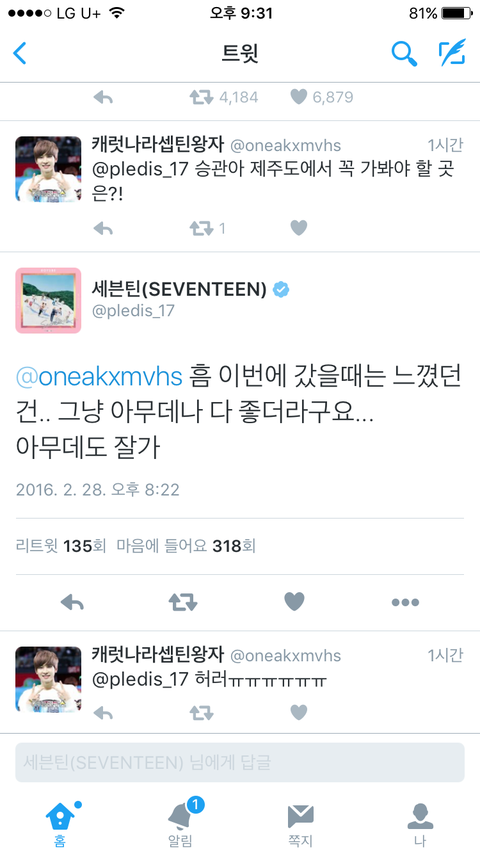View SEVENTEEN's profile picture

[48, 300]
